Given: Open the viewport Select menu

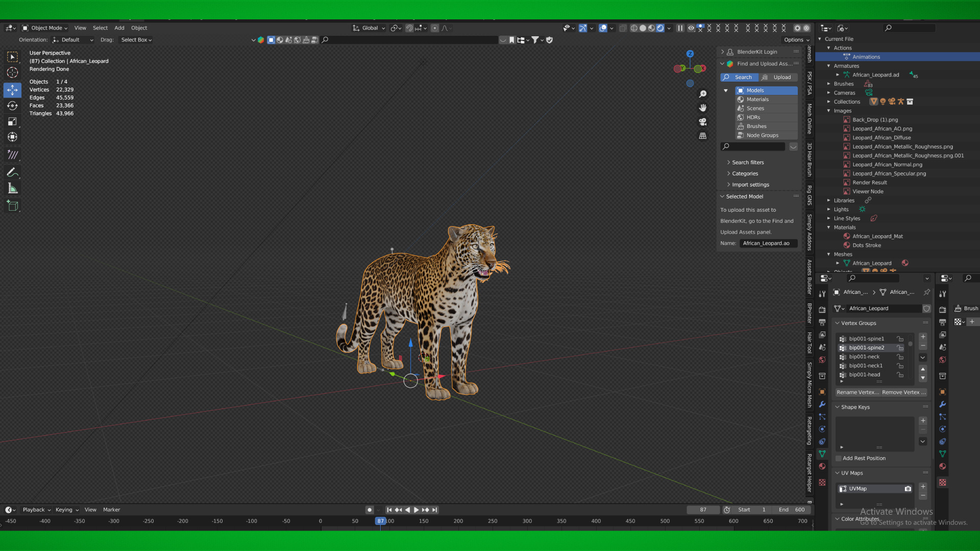Looking at the screenshot, I should pyautogui.click(x=100, y=28).
